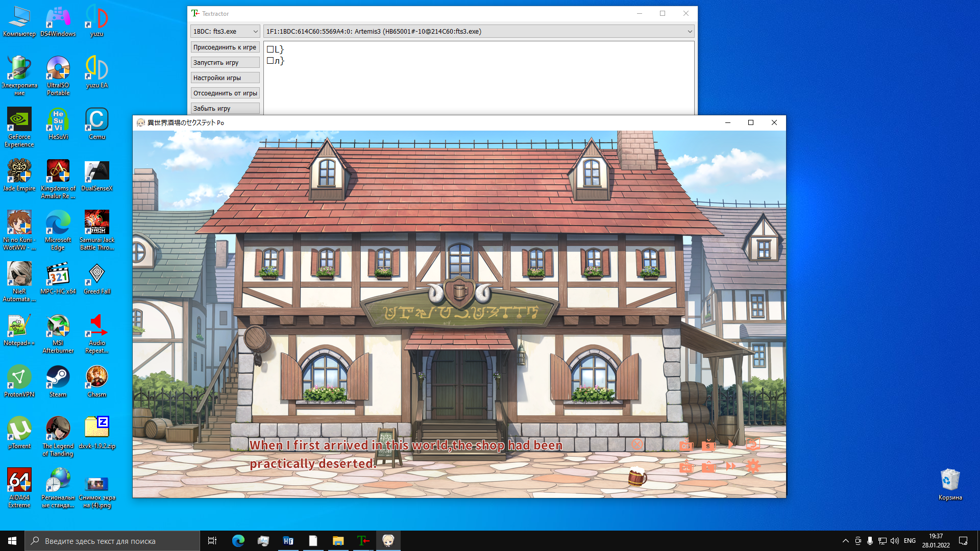Hide the text box with the X icon
Viewport: 980px width, 551px height.
tap(637, 444)
